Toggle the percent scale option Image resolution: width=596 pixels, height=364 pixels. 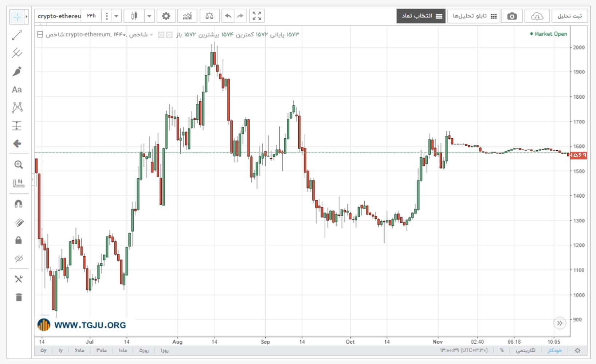tap(502, 350)
